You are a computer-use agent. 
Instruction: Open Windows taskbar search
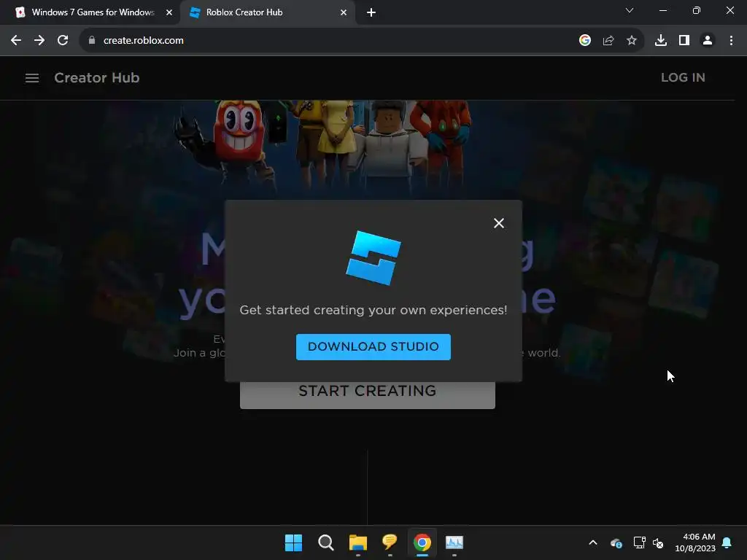pyautogui.click(x=326, y=542)
